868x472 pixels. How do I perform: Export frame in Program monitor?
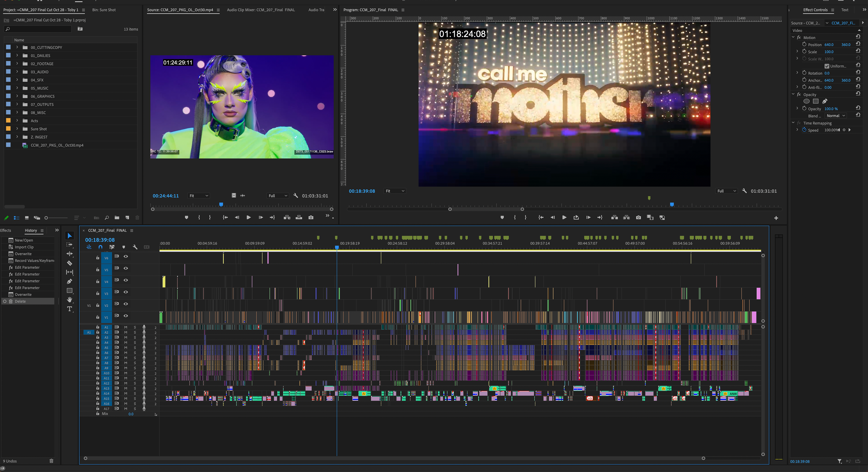pyautogui.click(x=638, y=218)
